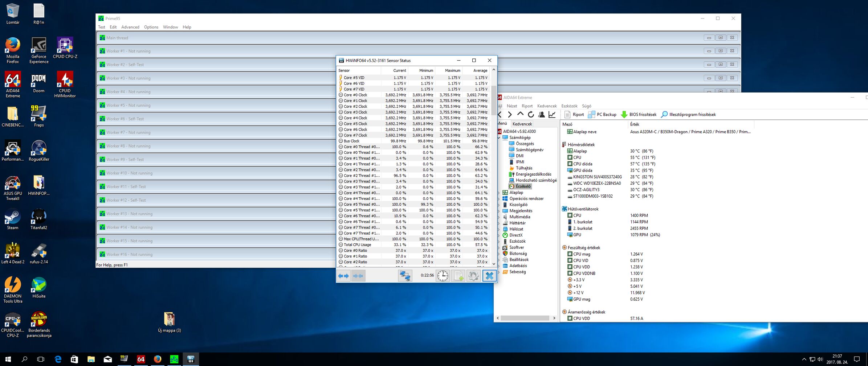Refresh AIDA64 page with circular arrow
Screen dimensions: 868x366
pyautogui.click(x=531, y=115)
